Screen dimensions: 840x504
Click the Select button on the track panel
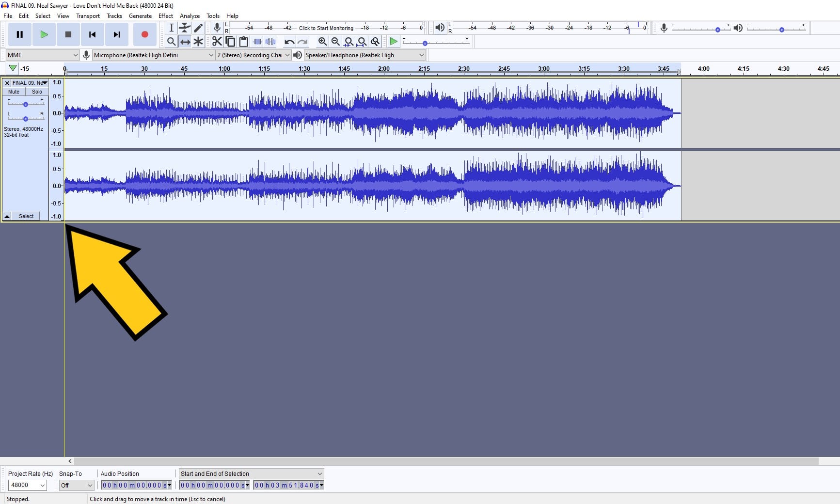coord(26,216)
